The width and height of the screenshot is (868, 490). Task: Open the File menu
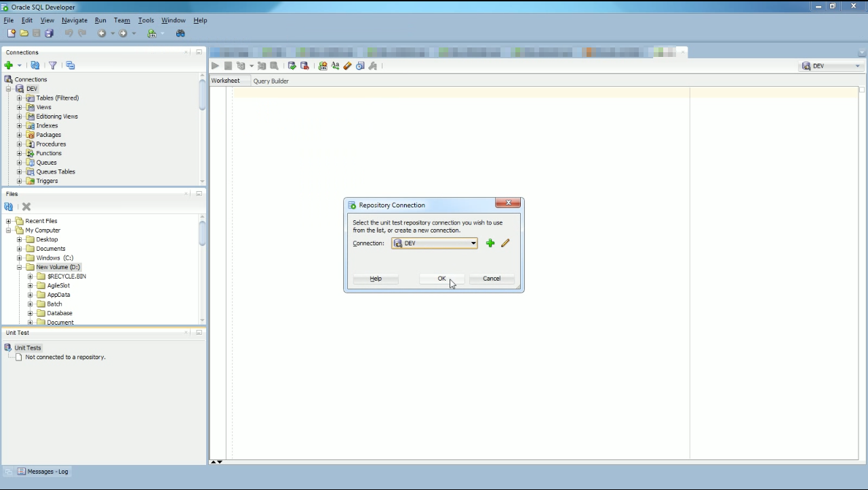pos(9,20)
